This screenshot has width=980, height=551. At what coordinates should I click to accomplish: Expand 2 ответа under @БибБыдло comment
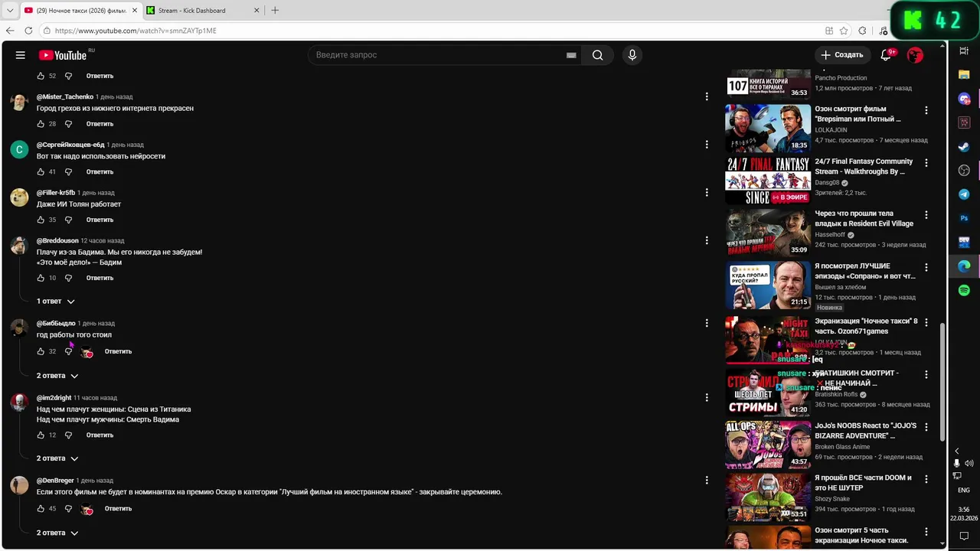[x=57, y=376]
